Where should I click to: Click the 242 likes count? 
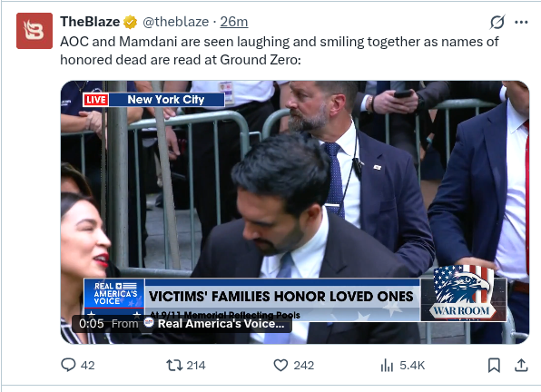(303, 365)
